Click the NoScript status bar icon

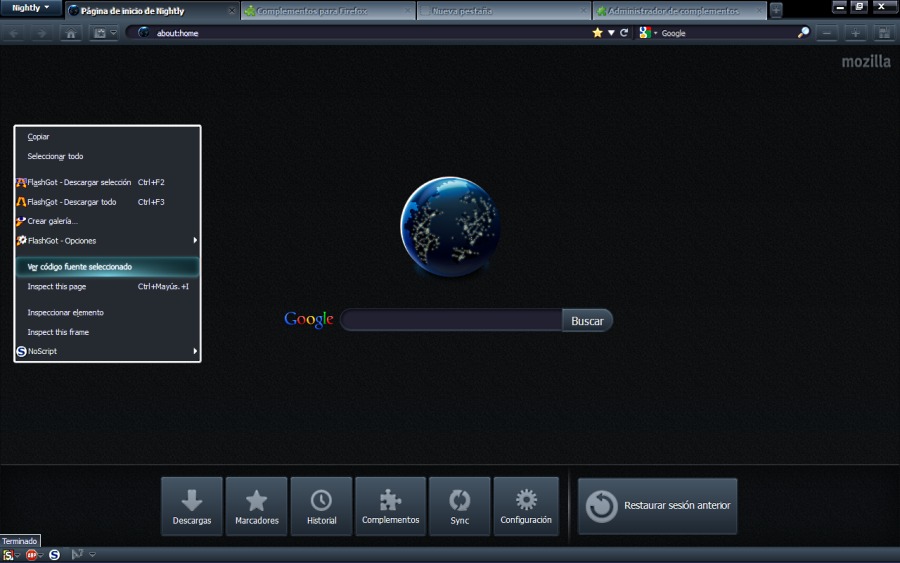55,555
